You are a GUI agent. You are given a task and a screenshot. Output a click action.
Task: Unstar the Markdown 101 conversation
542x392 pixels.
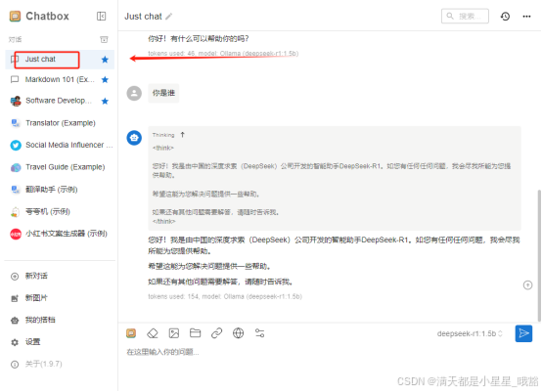tap(105, 80)
